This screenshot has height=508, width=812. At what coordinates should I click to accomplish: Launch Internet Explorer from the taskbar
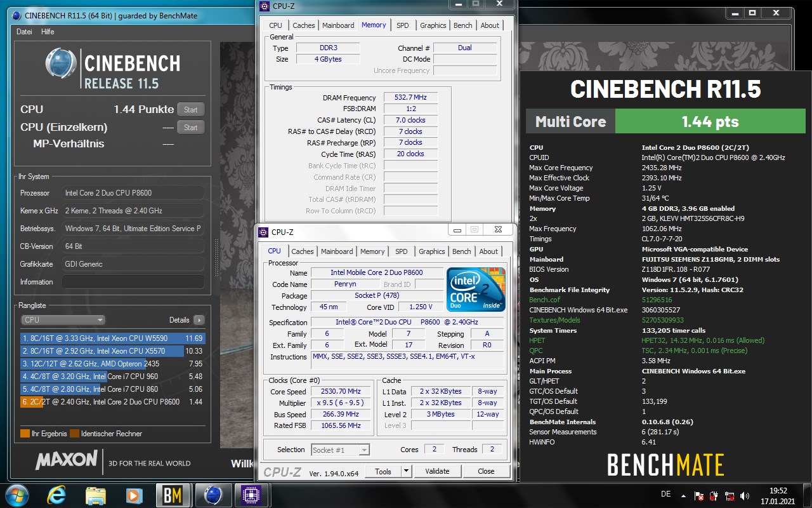pos(58,495)
